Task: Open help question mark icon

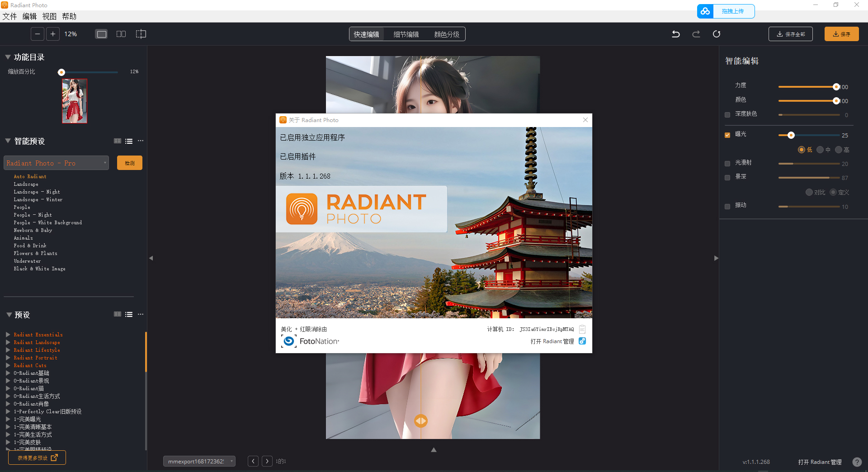Action: click(857, 462)
